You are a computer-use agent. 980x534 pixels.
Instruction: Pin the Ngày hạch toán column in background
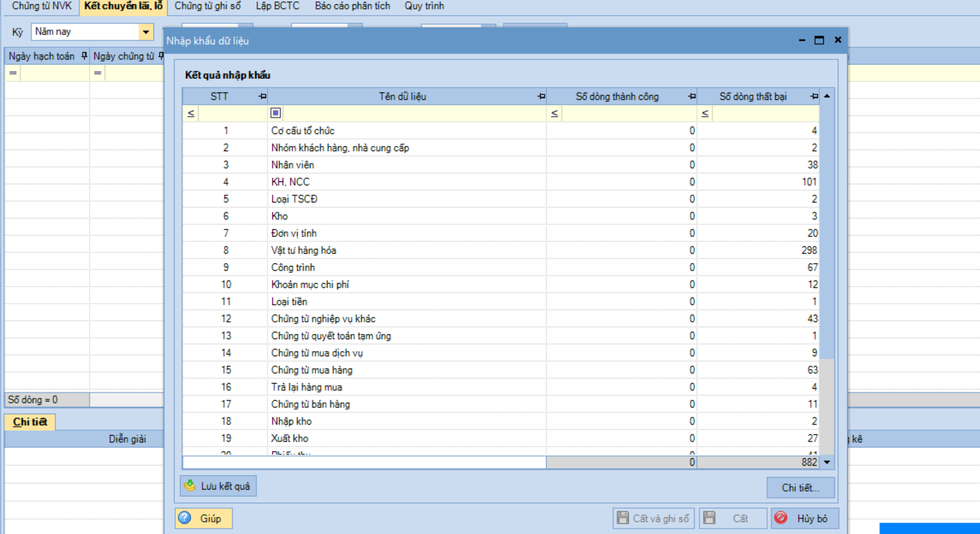coord(84,56)
